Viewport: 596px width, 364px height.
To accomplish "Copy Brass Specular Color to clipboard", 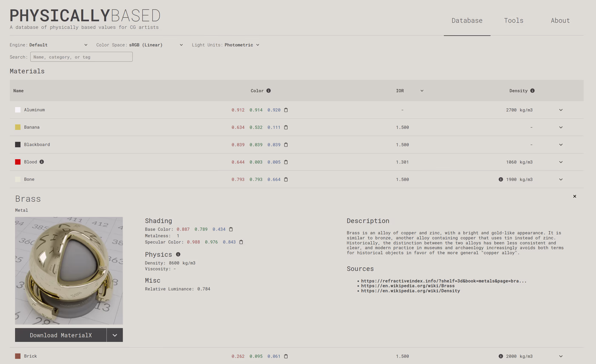I will (x=241, y=242).
